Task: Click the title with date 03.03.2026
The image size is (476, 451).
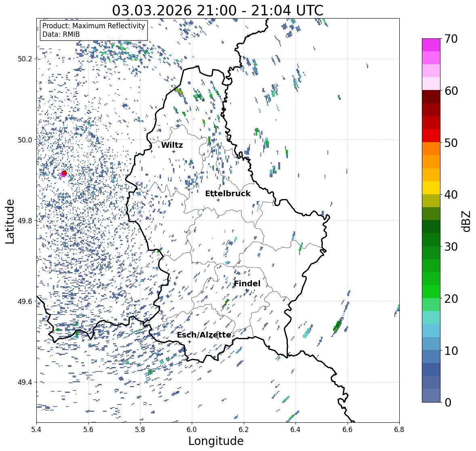Action: tap(218, 10)
